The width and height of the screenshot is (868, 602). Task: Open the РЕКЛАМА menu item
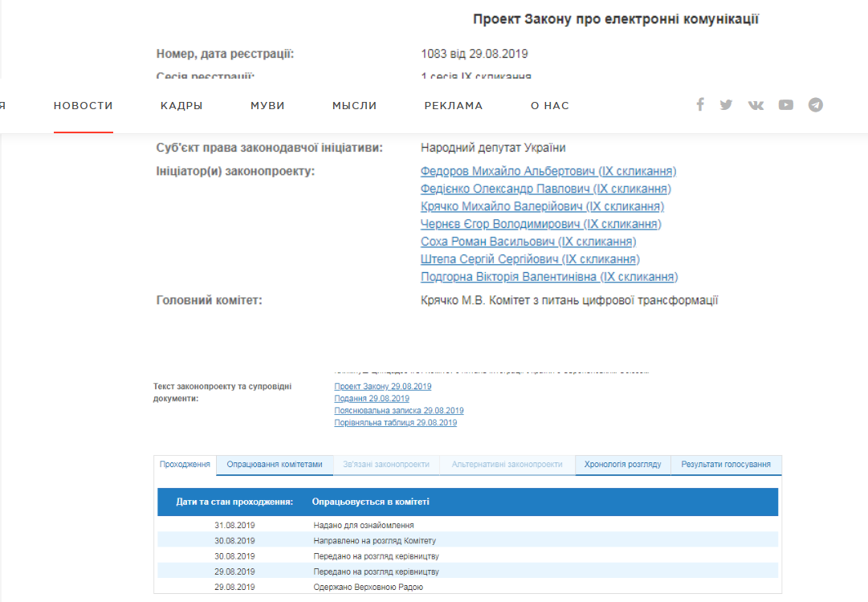pyautogui.click(x=454, y=106)
